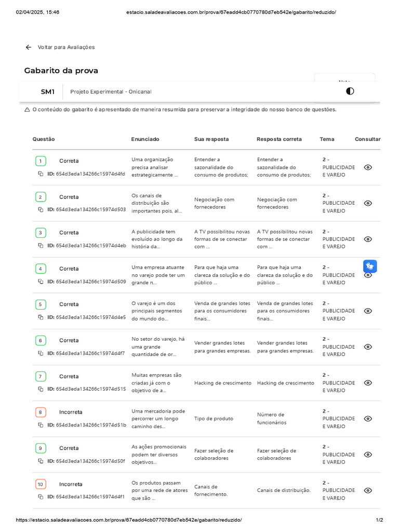Viewport: 399px width, 532px height.
Task: Select the question number 8 badge
Action: coord(41,412)
